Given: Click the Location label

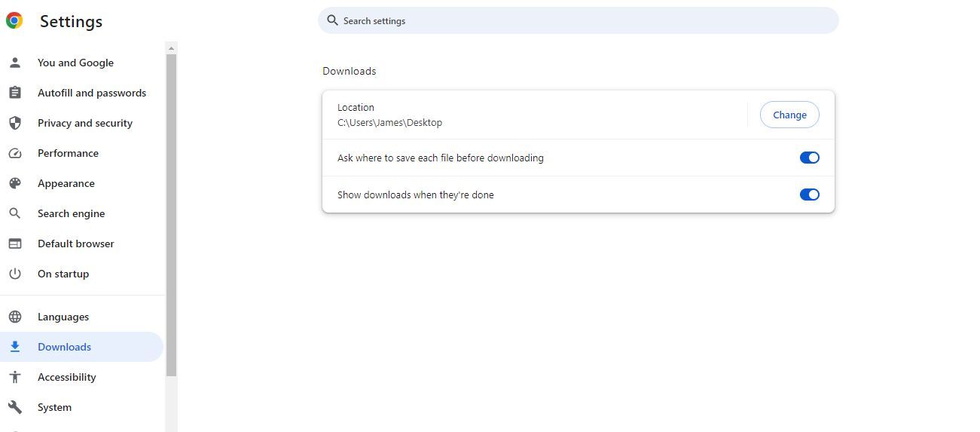Looking at the screenshot, I should (x=356, y=107).
